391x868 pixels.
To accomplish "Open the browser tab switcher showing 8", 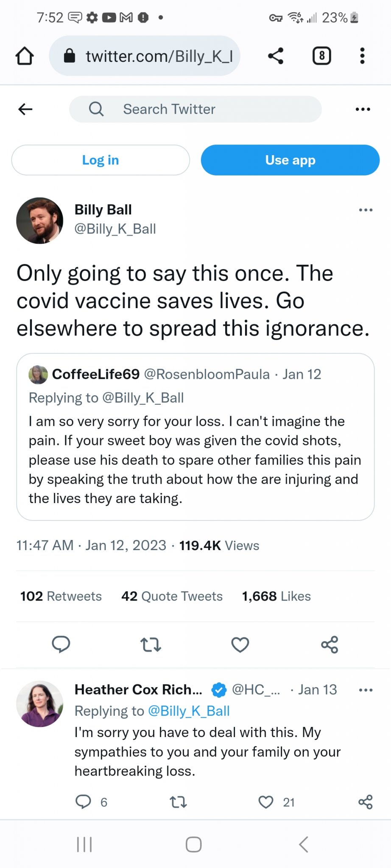I will point(321,56).
